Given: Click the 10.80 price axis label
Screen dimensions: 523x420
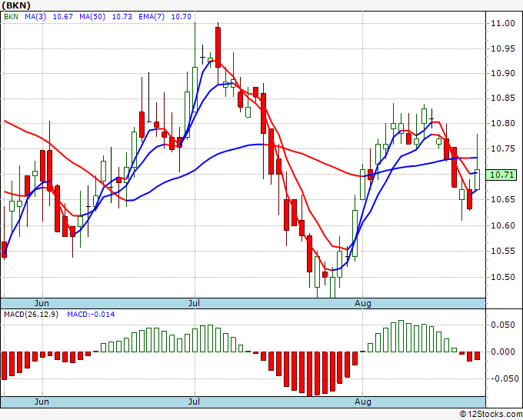Looking at the screenshot, I should [x=503, y=123].
